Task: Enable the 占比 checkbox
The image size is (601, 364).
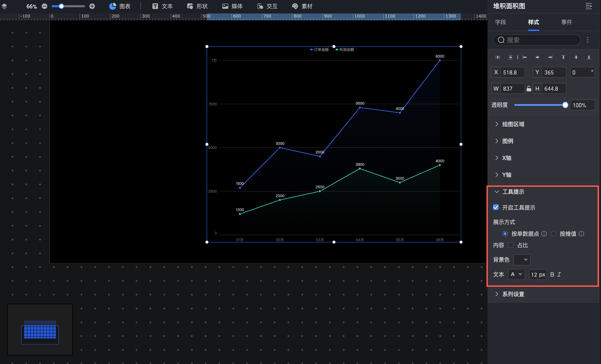Action: [x=511, y=245]
